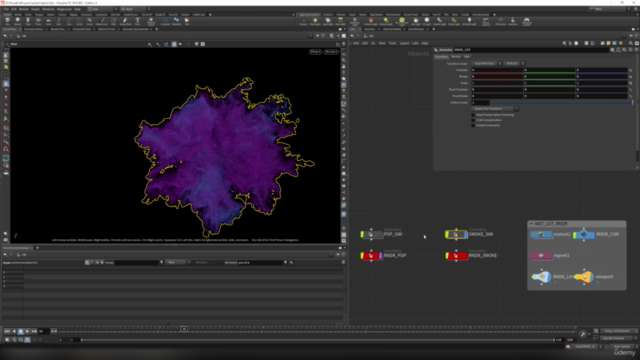Screen dimensions: 640x360
Task: Add a Portal Light from shelf
Action: click(x=454, y=21)
